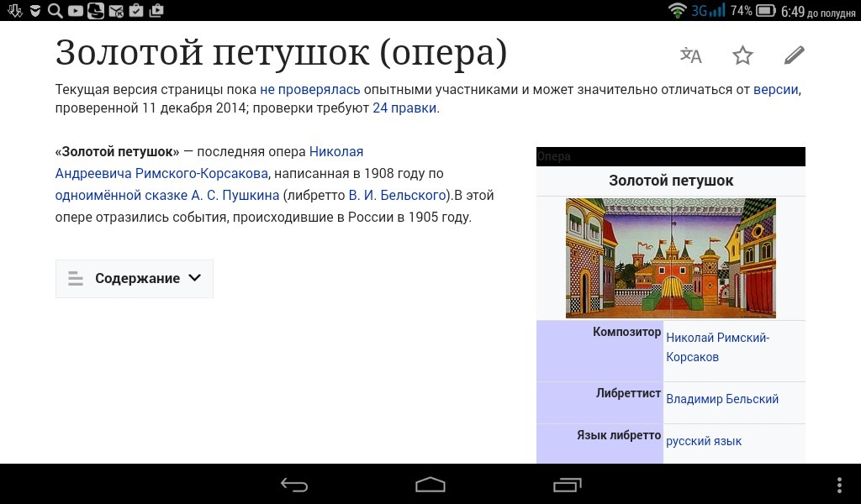Star this article to watch it
This screenshot has height=504, width=861.
[742, 55]
